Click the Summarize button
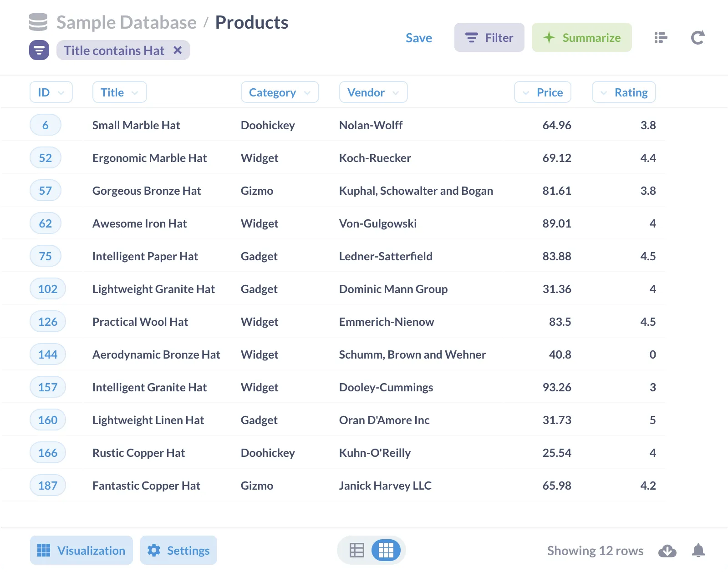This screenshot has height=572, width=728. click(x=581, y=37)
